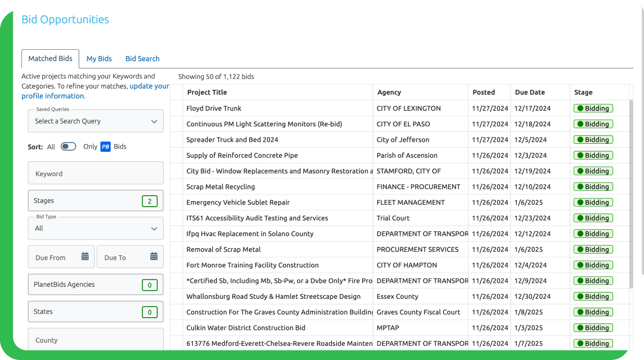This screenshot has height=360, width=644.
Task: Click the blue PB badge icon
Action: [x=106, y=146]
